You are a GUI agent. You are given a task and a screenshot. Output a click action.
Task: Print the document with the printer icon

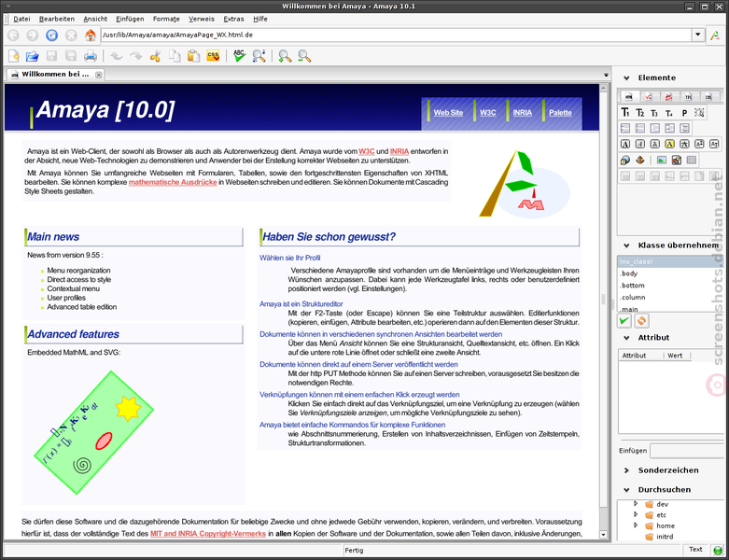(91, 56)
